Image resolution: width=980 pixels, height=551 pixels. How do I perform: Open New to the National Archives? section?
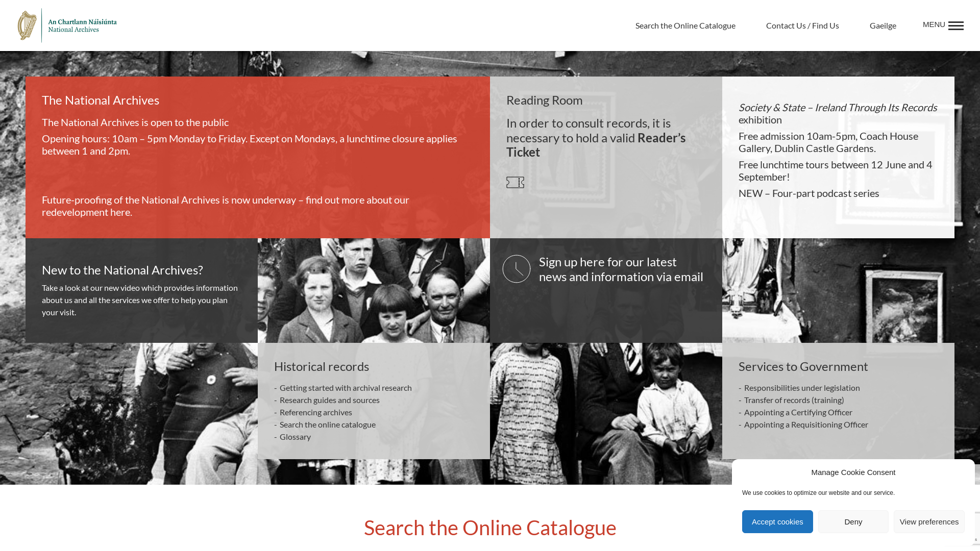(x=122, y=270)
